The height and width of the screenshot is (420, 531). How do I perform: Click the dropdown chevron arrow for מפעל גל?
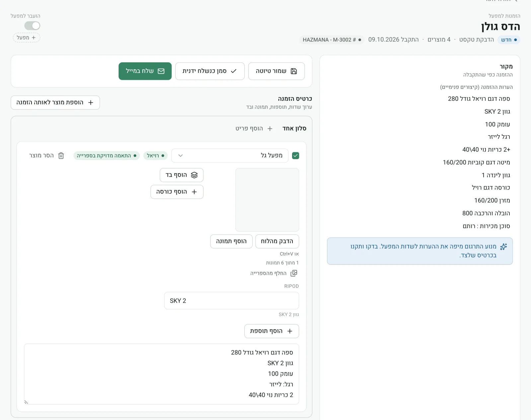[x=181, y=155]
